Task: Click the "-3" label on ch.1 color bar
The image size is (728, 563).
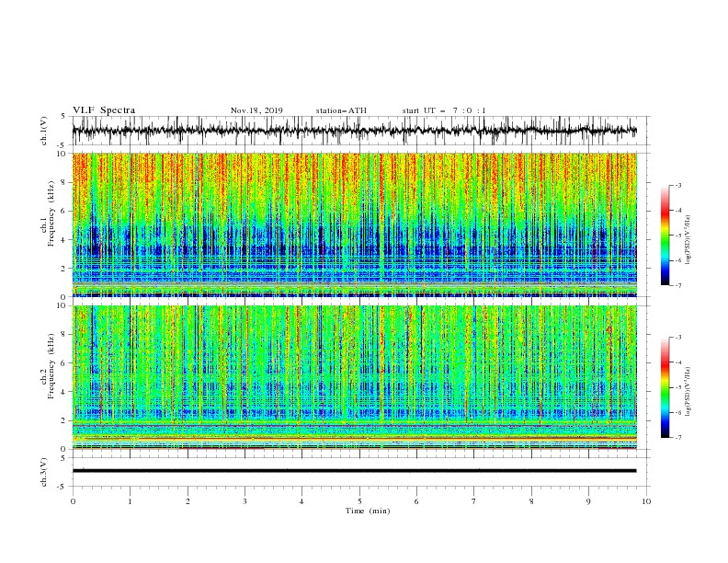Action: click(678, 185)
